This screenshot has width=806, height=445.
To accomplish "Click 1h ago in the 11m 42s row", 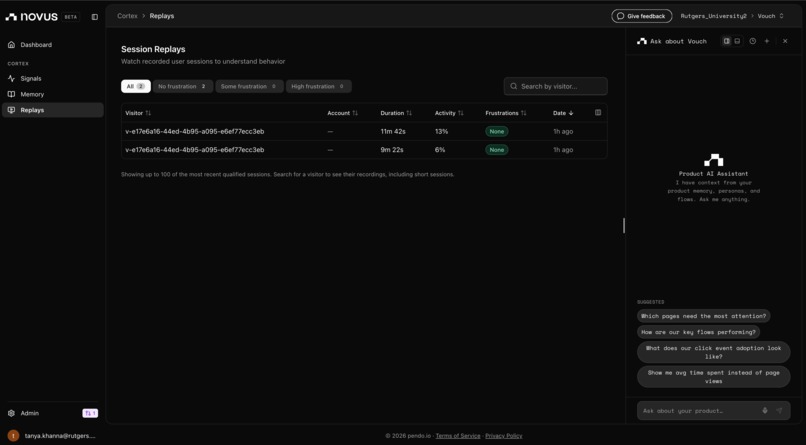I will pos(563,132).
